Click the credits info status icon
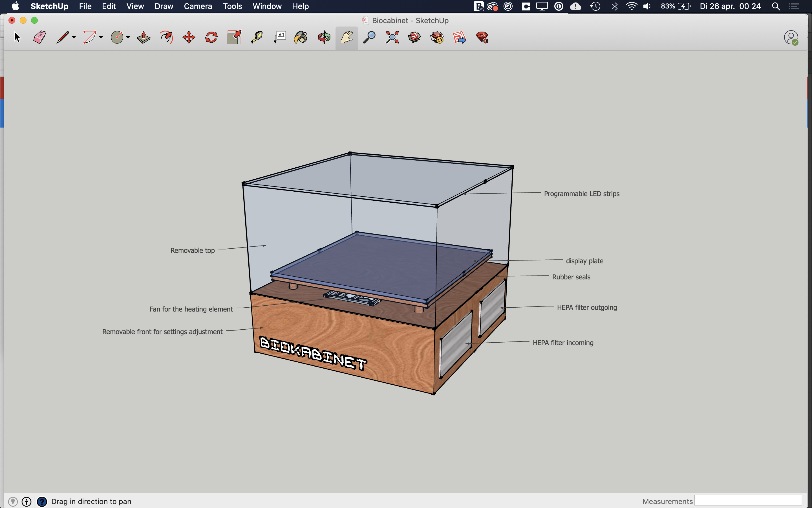Viewport: 812px width, 508px height. pos(27,502)
